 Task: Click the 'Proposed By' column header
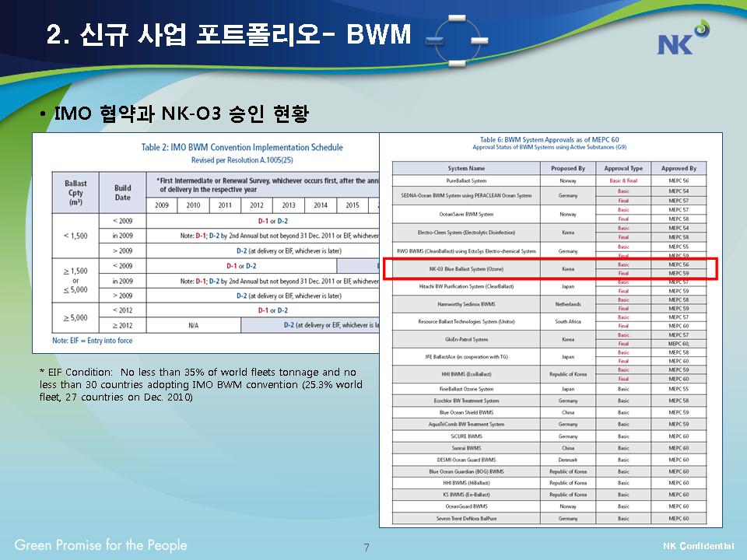[x=568, y=168]
